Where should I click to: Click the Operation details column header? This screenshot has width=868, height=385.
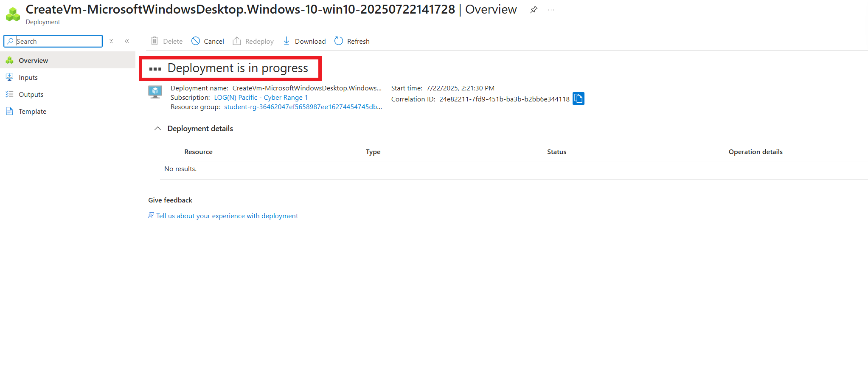click(x=756, y=152)
